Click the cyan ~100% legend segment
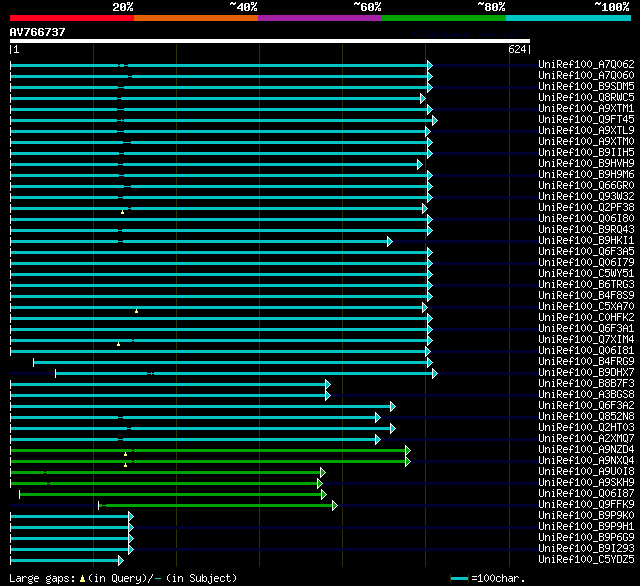Viewport: 640px width, 586px height. point(569,18)
